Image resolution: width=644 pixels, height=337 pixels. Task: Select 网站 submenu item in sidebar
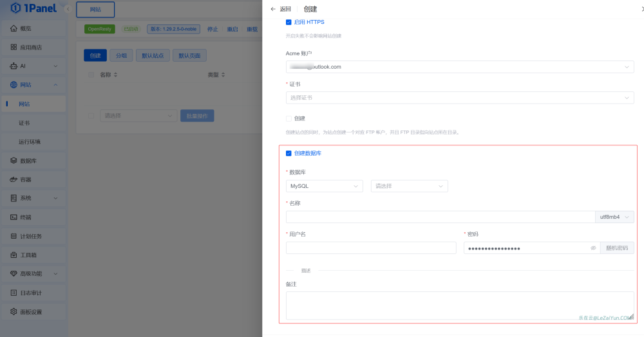tap(33, 104)
